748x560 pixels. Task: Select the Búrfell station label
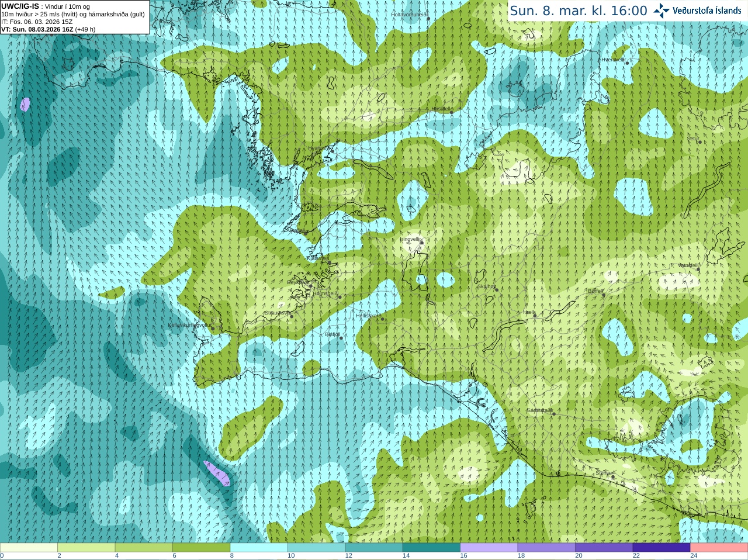tap(595, 291)
